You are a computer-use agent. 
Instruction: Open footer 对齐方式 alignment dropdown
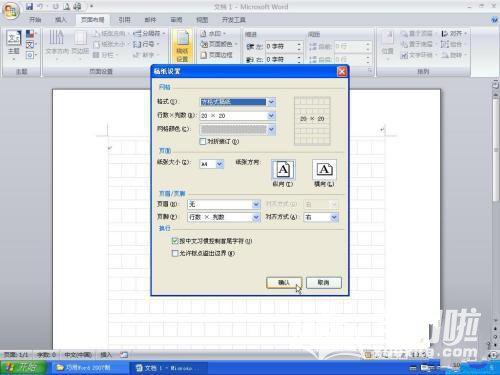(334, 217)
